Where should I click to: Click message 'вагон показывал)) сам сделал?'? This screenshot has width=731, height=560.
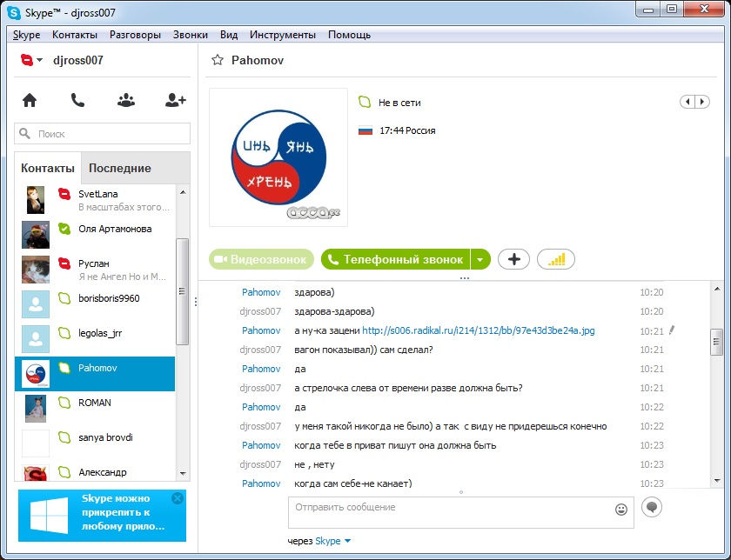(x=364, y=350)
